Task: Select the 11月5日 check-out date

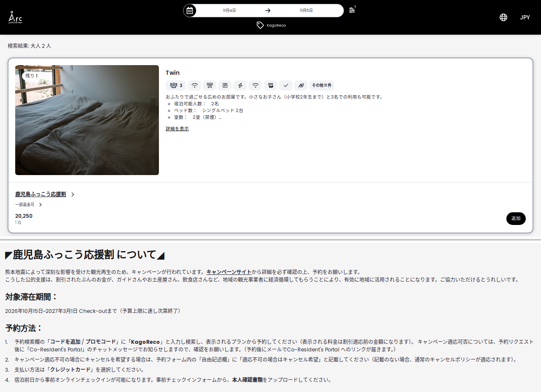Action: tap(306, 11)
